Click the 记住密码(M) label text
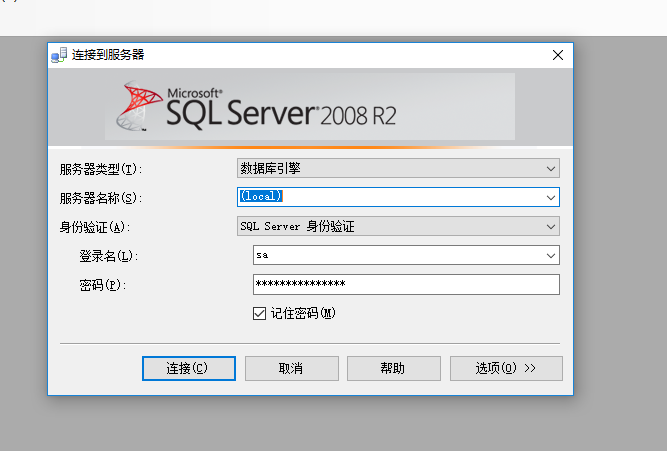667x451 pixels. point(303,314)
